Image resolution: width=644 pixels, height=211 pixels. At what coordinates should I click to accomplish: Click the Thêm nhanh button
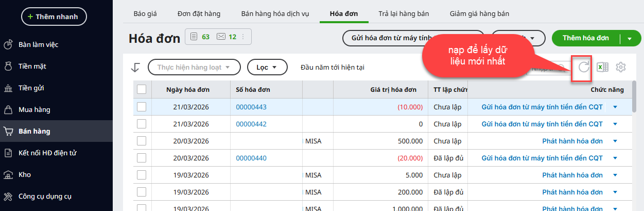[54, 17]
